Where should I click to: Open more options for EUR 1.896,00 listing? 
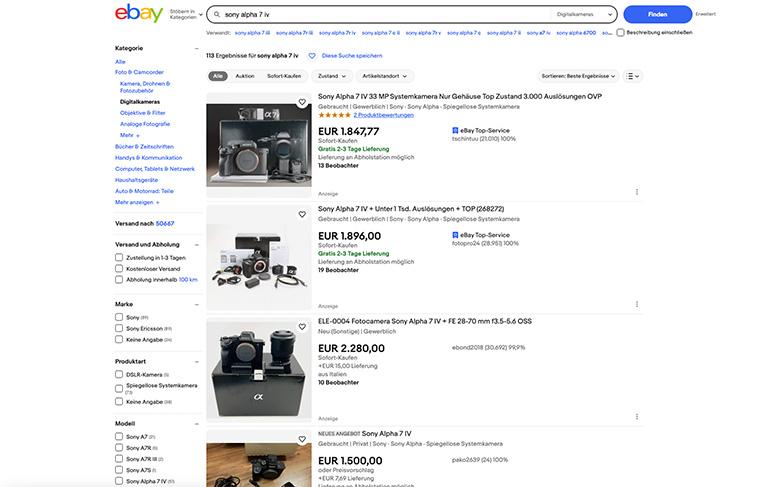[637, 304]
